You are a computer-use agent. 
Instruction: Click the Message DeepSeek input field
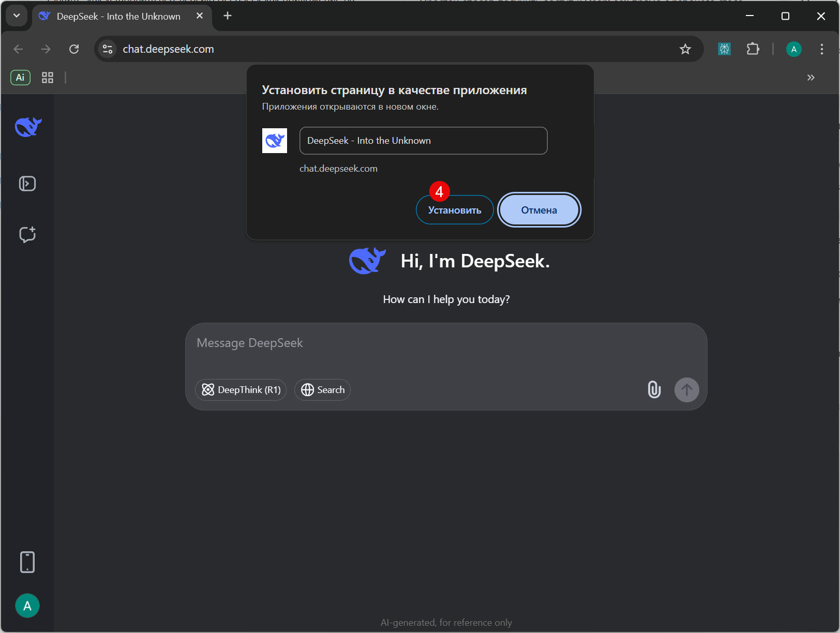tap(446, 343)
